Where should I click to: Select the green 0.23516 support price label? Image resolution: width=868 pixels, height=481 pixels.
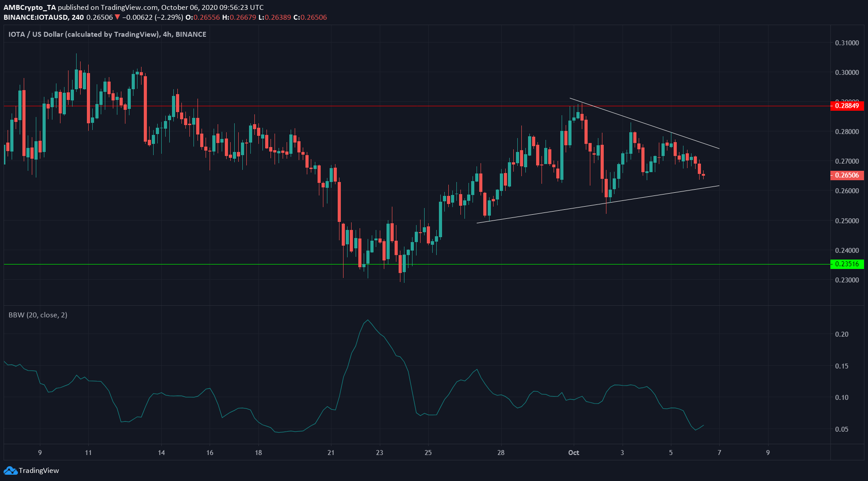pyautogui.click(x=847, y=264)
